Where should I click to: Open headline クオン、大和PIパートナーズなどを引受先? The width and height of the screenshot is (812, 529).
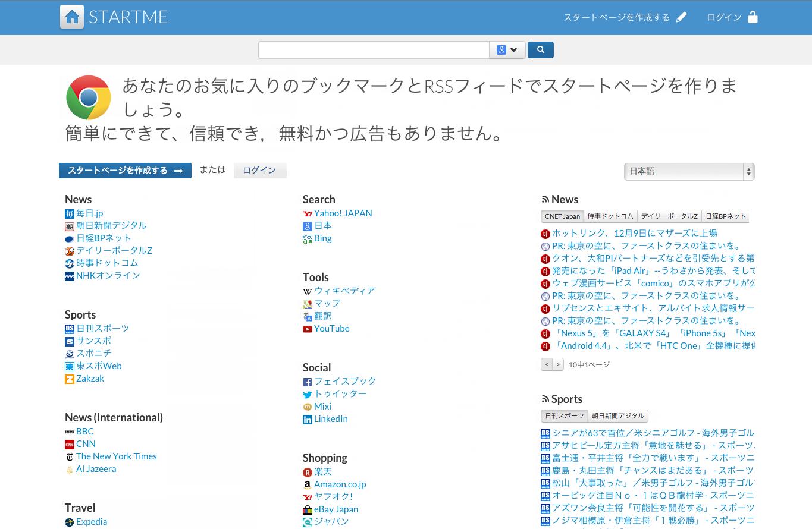click(x=653, y=259)
